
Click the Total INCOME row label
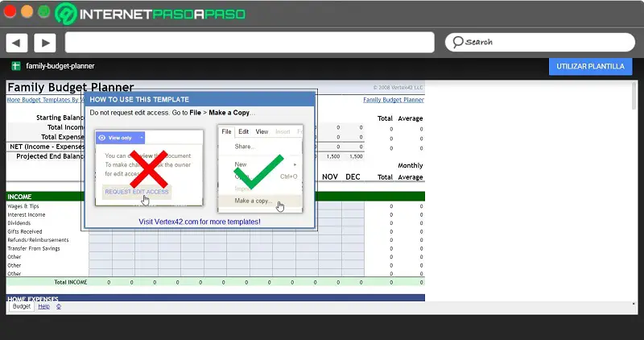coord(71,282)
